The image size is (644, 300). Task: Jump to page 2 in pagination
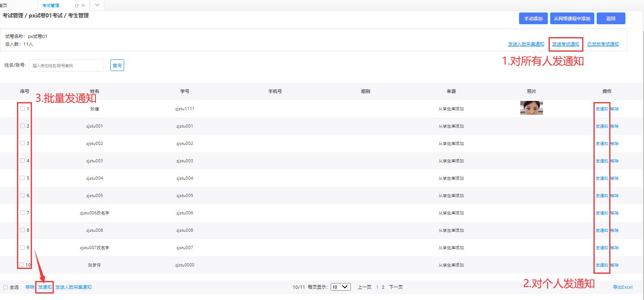click(383, 287)
